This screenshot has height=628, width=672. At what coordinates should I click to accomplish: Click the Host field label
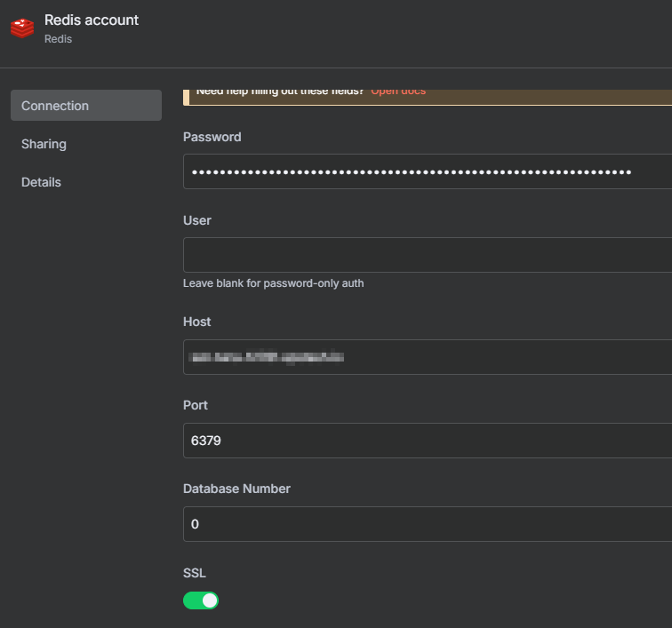tap(197, 322)
